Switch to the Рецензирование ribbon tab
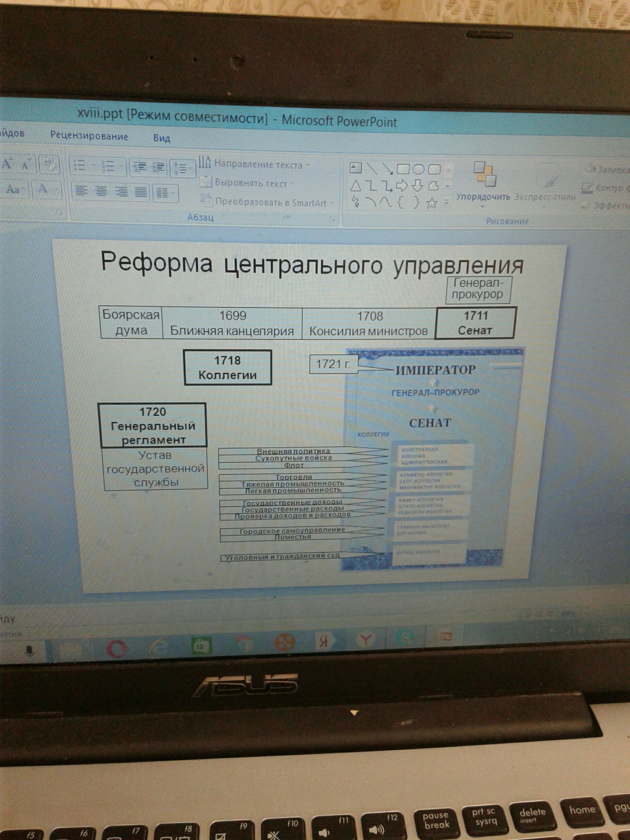Viewport: 630px width, 840px height. click(x=89, y=136)
